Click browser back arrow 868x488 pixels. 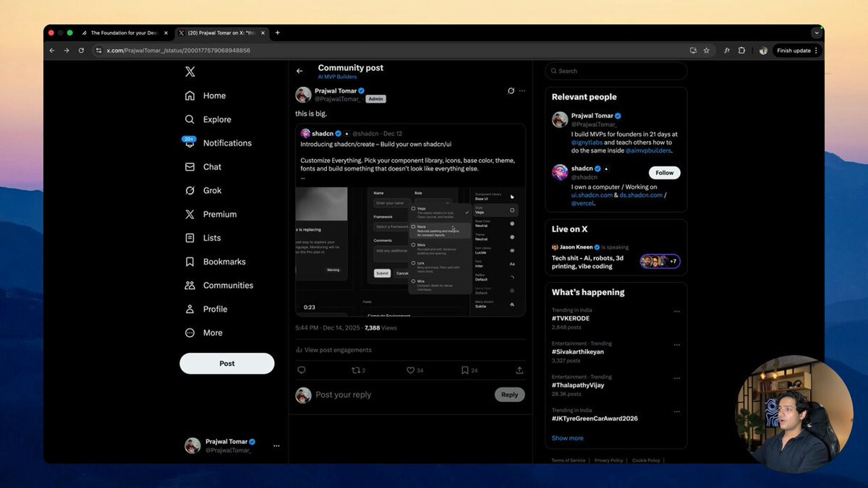(x=51, y=51)
